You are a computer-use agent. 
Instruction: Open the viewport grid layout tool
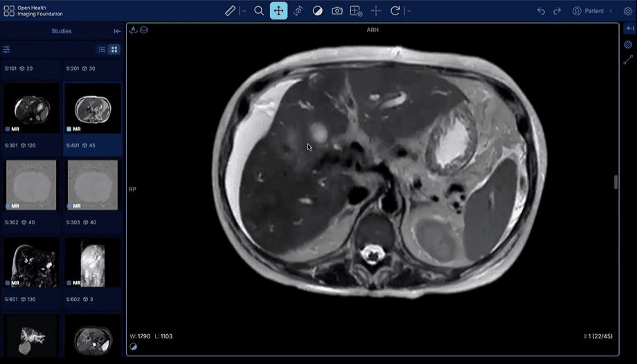pyautogui.click(x=356, y=11)
